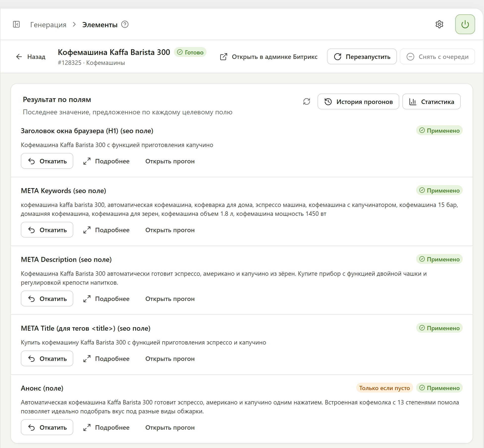Go back with Назад arrow
This screenshot has width=484, height=448.
31,57
